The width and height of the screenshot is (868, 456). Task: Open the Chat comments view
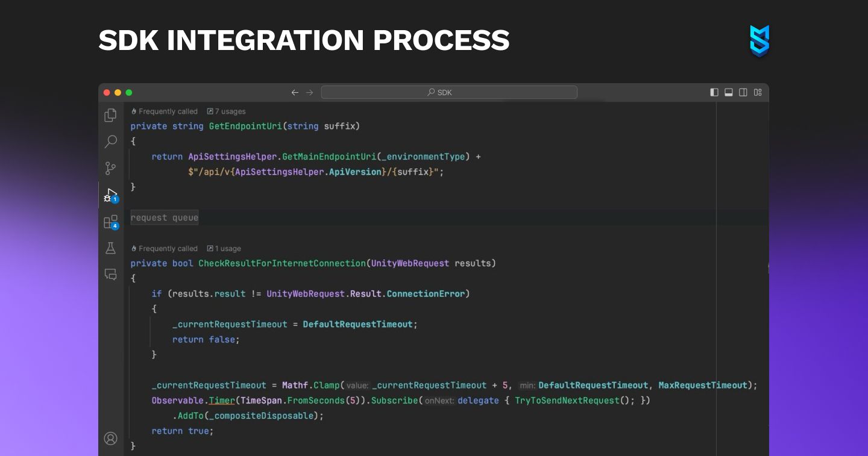tap(110, 275)
